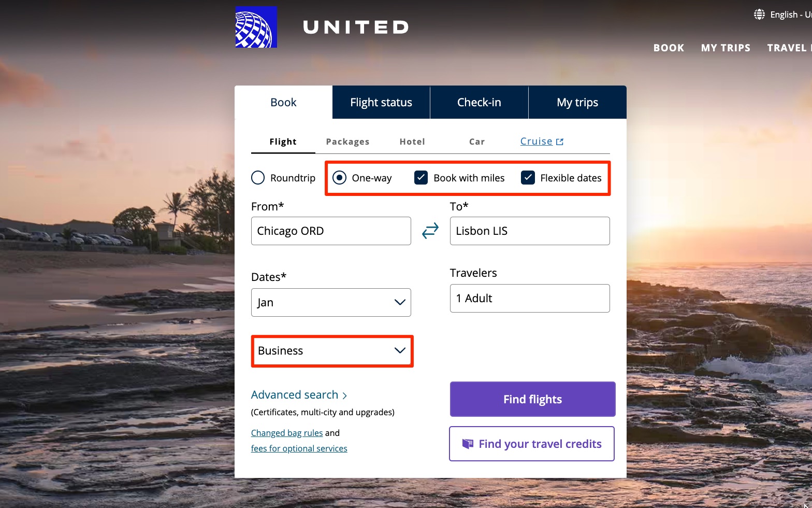Open the 1 Adult travelers selector
The image size is (812, 508).
[529, 298]
